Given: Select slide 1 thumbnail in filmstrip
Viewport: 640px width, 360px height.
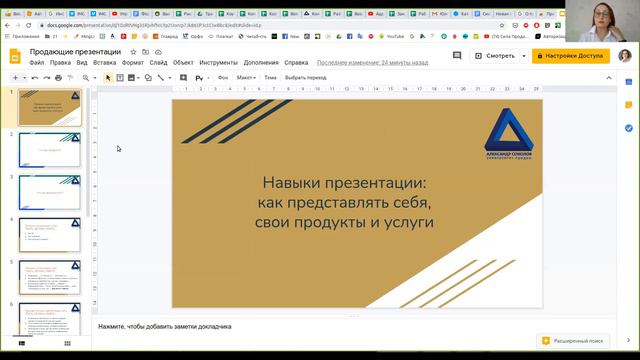Looking at the screenshot, I should (49, 108).
